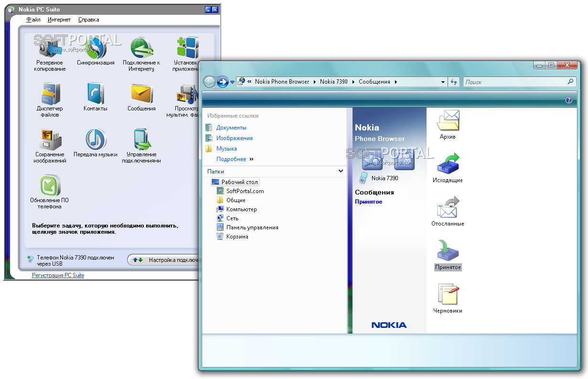The image size is (588, 379).
Task: Open the Просмотр мультим. файлов icon
Action: 187,94
